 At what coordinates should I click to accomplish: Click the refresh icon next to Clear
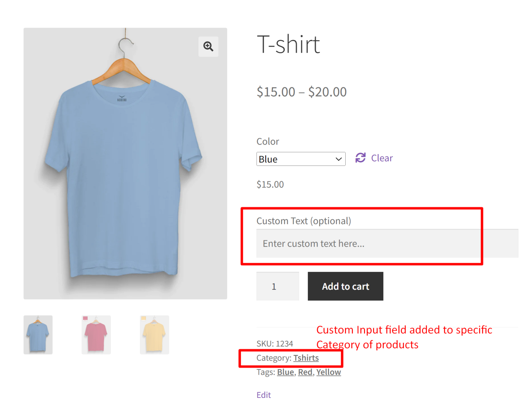360,158
